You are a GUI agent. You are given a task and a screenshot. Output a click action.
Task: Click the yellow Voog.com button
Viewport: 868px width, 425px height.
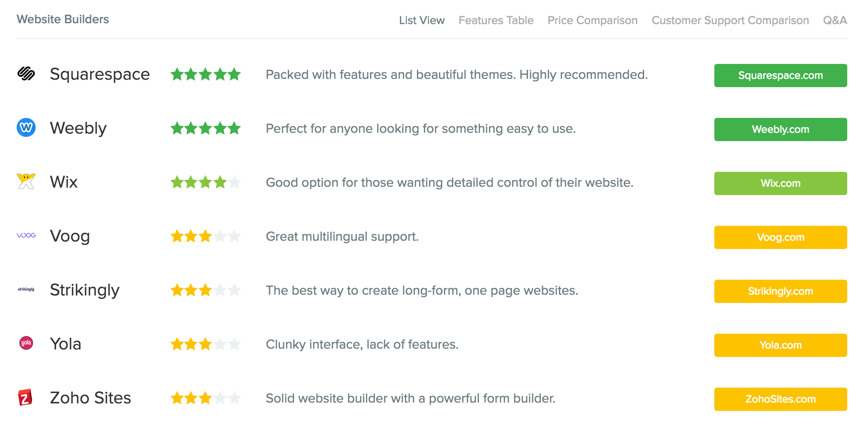coord(780,237)
